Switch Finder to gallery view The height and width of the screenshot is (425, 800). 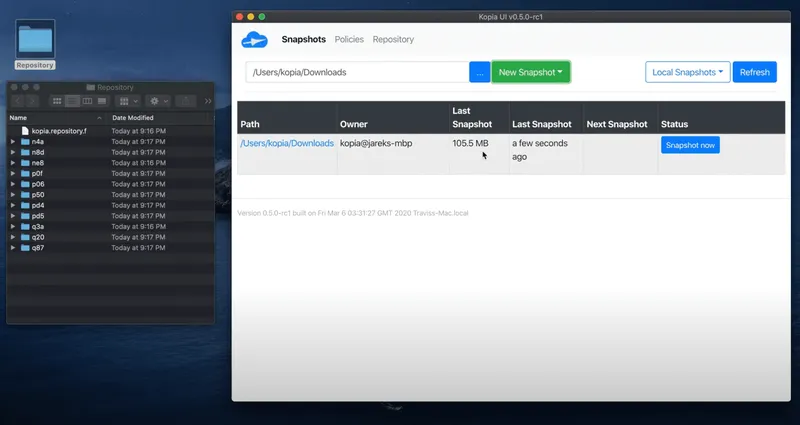coord(102,101)
